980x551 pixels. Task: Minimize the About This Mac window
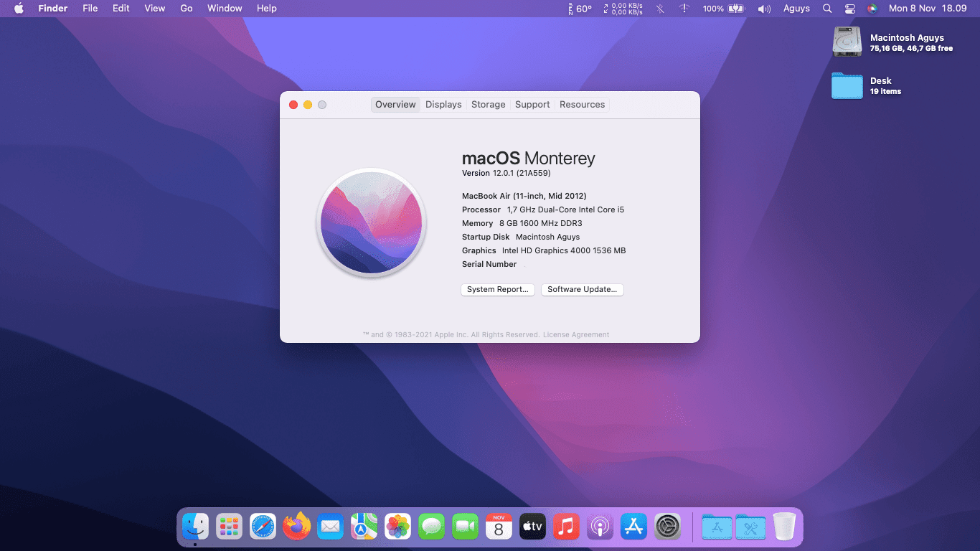308,105
